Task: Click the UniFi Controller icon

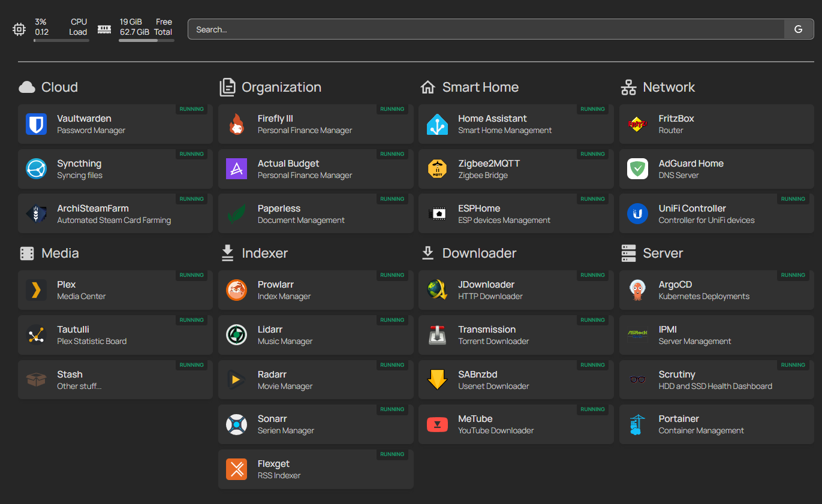Action: click(637, 214)
